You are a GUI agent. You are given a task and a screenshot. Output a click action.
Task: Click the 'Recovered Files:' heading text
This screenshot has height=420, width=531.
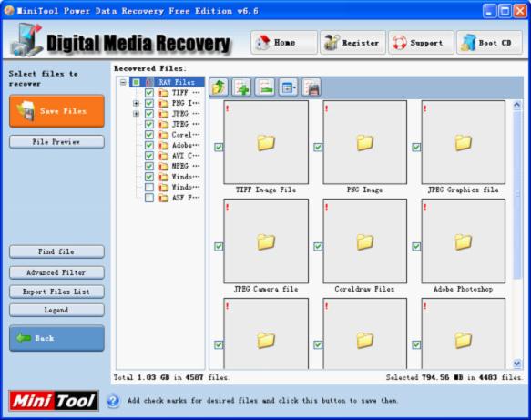(150, 68)
